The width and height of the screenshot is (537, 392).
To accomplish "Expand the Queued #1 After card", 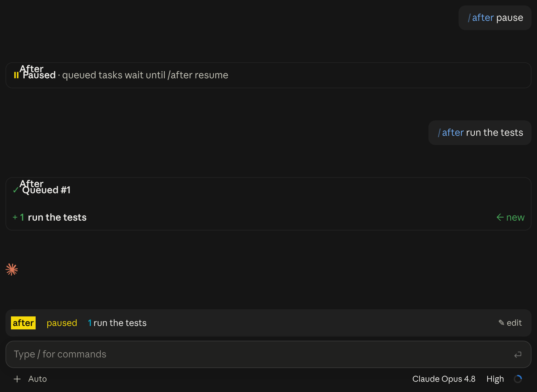I will (268, 204).
